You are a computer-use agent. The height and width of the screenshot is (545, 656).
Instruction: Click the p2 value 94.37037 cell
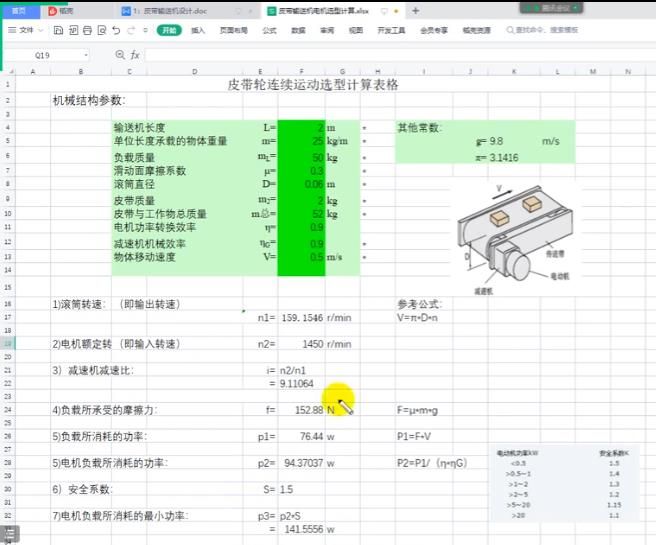pyautogui.click(x=302, y=463)
